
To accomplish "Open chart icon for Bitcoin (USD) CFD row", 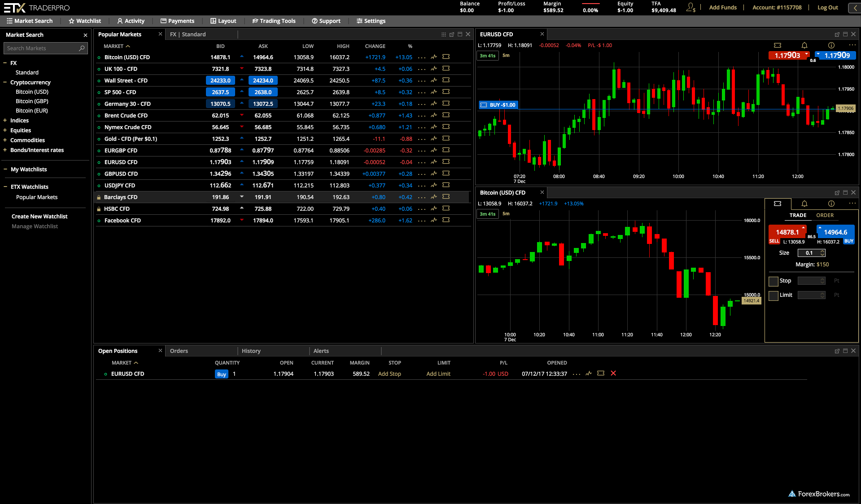I will tap(434, 57).
